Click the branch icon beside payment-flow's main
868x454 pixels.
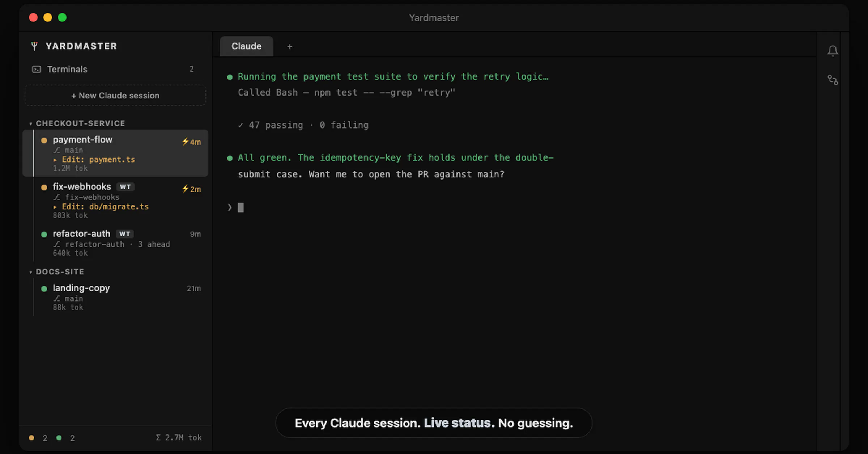pos(57,150)
